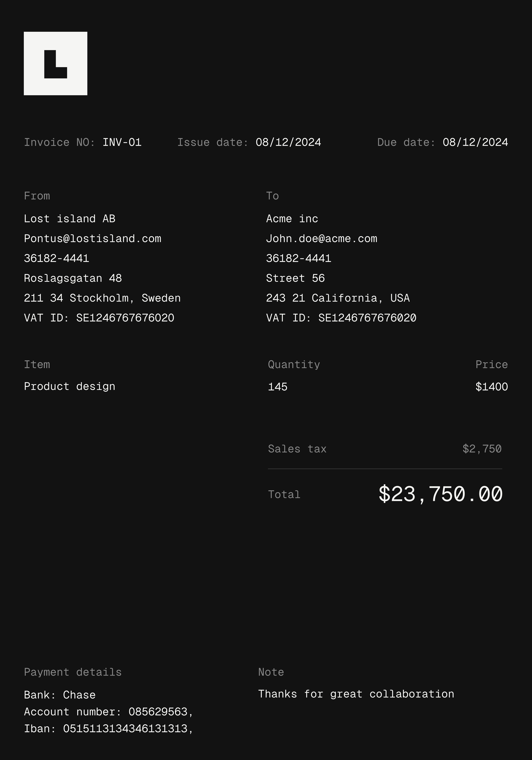The width and height of the screenshot is (532, 760).
Task: Click the Product design item entry
Action: click(70, 387)
